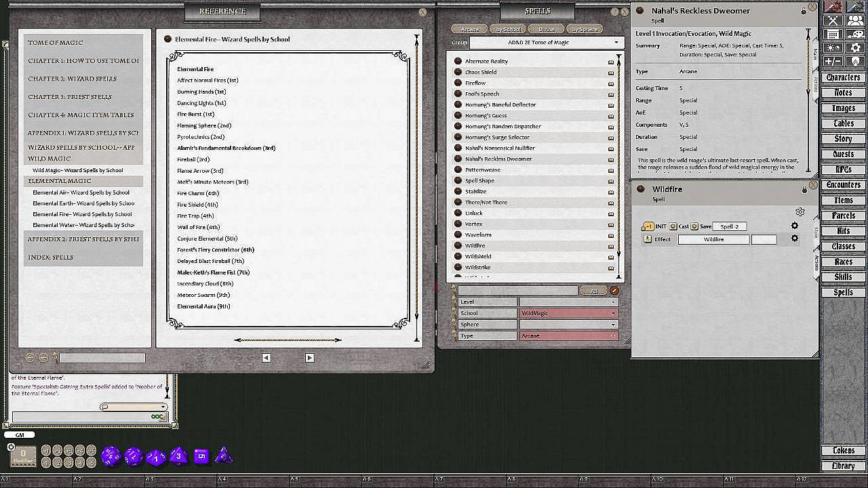Toggle the OOC chat mode button

tap(158, 417)
